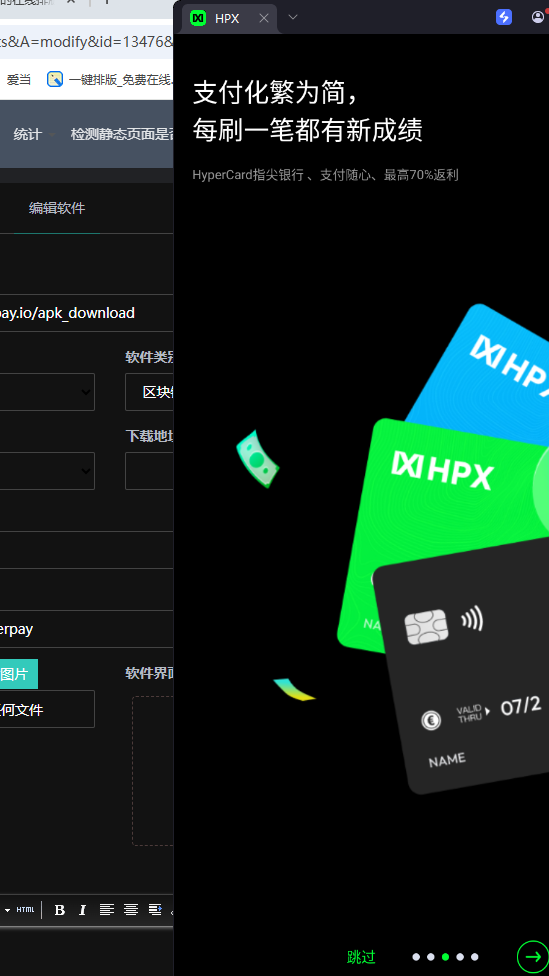Screen dimensions: 549x976
Task: Expand the tab list chevron beside HPX tab
Action: coord(293,17)
